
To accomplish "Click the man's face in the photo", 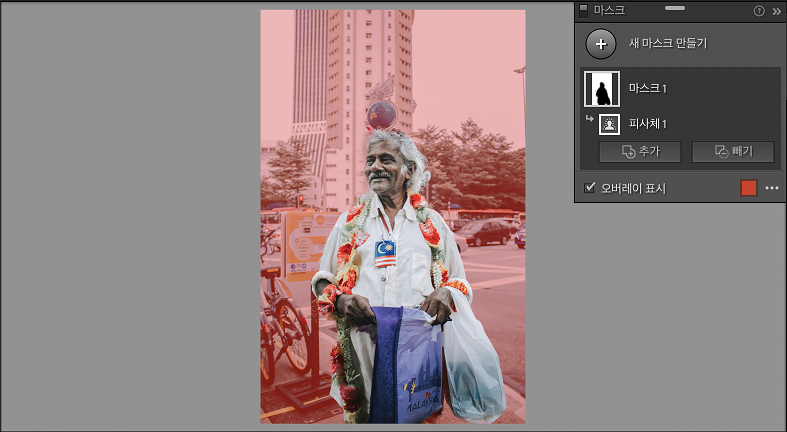I will (x=385, y=167).
